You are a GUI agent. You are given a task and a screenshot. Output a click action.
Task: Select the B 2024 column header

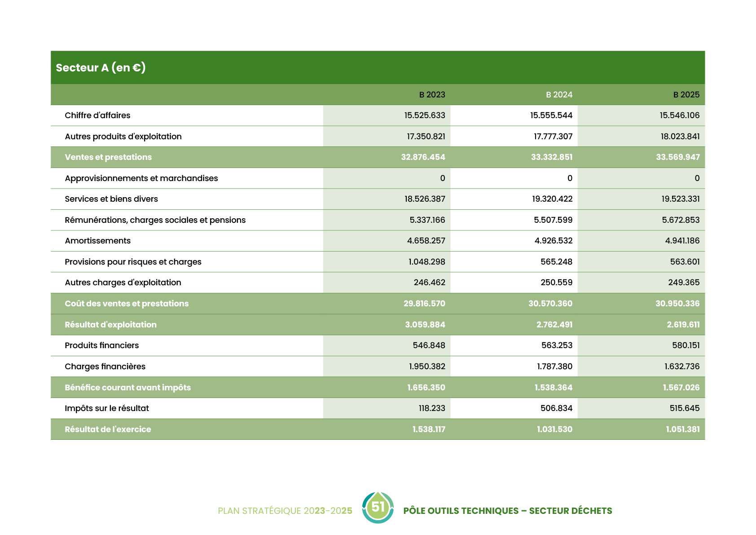coord(559,95)
